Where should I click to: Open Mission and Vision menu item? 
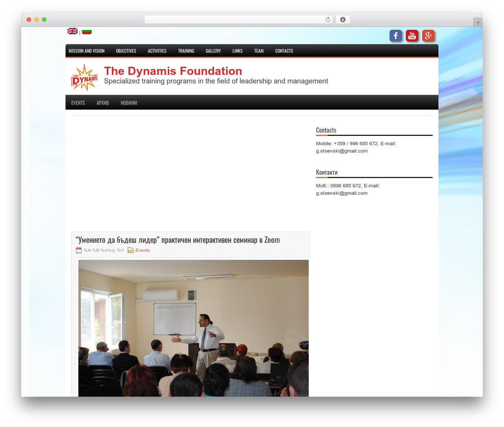(87, 51)
